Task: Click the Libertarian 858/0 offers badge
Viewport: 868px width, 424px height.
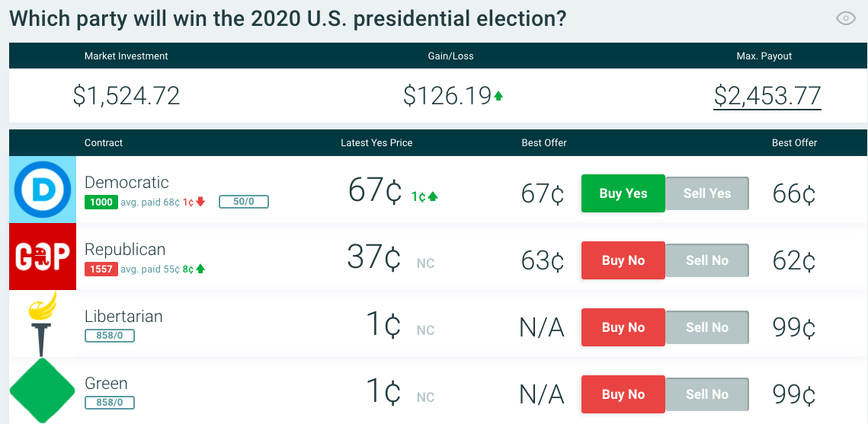Action: tap(110, 336)
